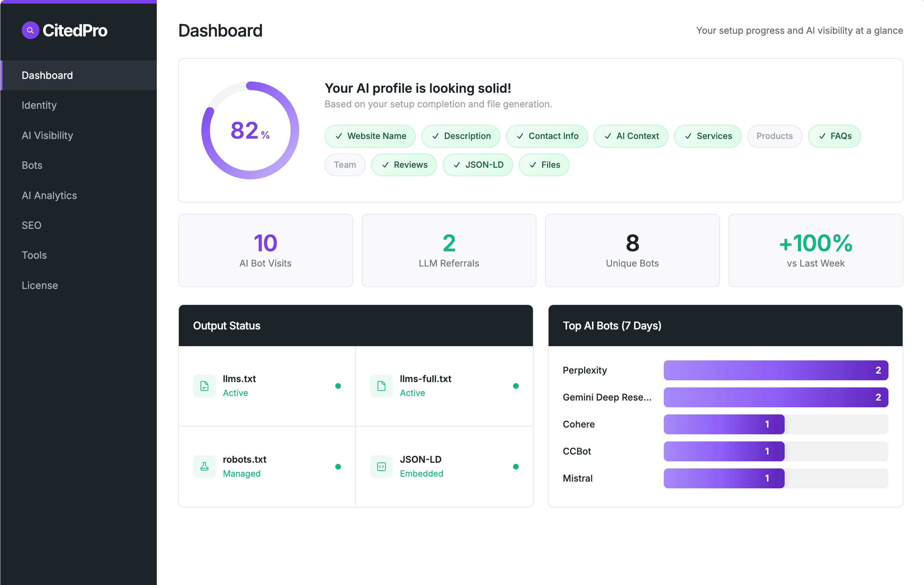
Task: Toggle the JSON-LD embedded status dot
Action: [516, 466]
